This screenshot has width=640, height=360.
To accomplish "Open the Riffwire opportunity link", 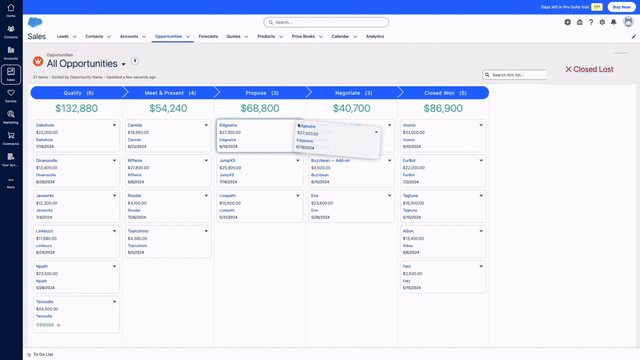I will click(135, 160).
